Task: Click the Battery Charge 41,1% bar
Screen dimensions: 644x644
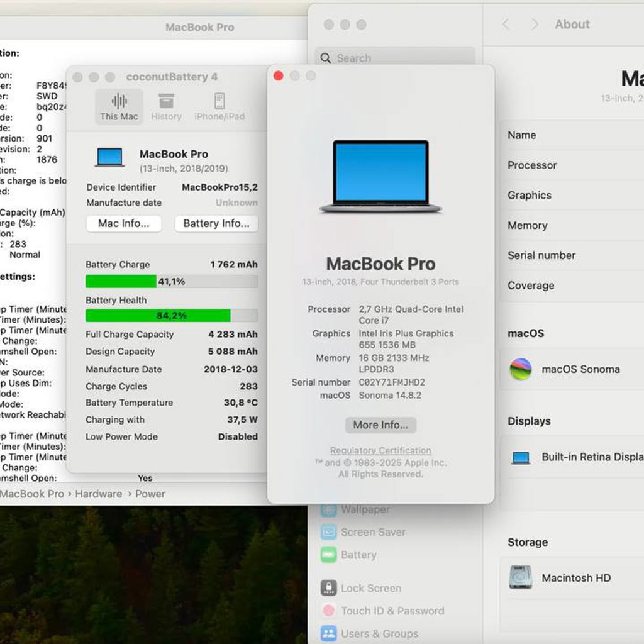Action: point(172,281)
